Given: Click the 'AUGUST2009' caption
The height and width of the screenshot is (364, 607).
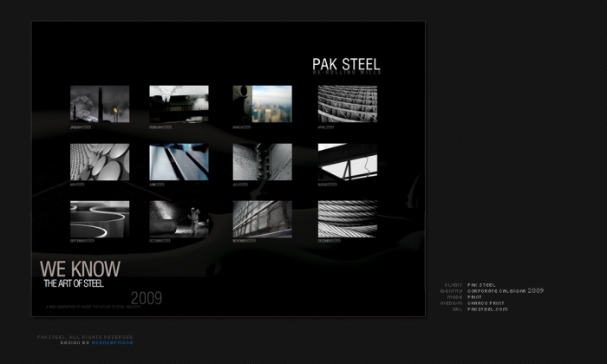Looking at the screenshot, I should (328, 185).
